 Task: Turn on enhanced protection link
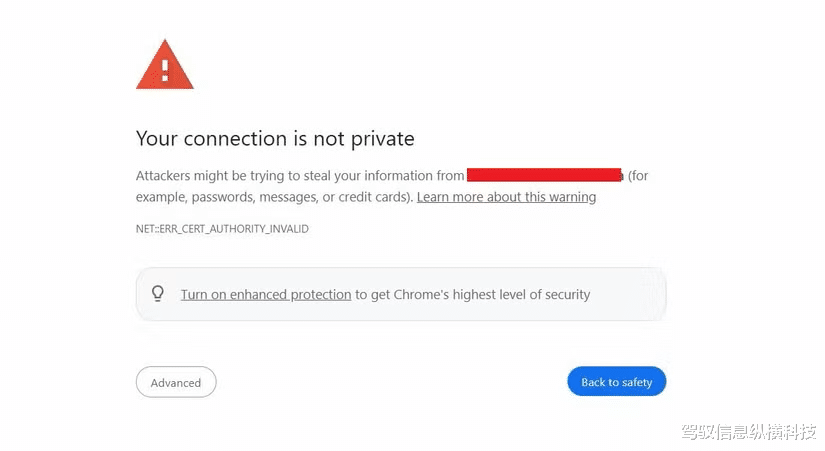pos(266,294)
